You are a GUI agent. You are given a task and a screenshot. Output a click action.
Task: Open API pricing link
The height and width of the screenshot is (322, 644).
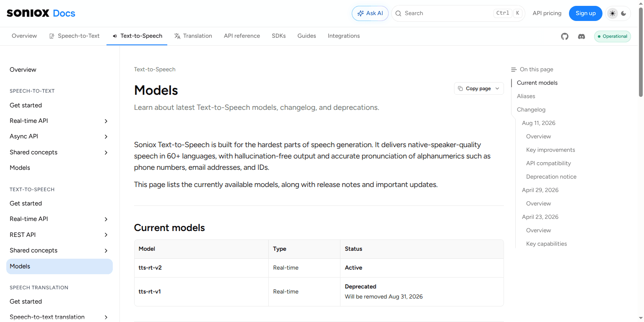[547, 13]
